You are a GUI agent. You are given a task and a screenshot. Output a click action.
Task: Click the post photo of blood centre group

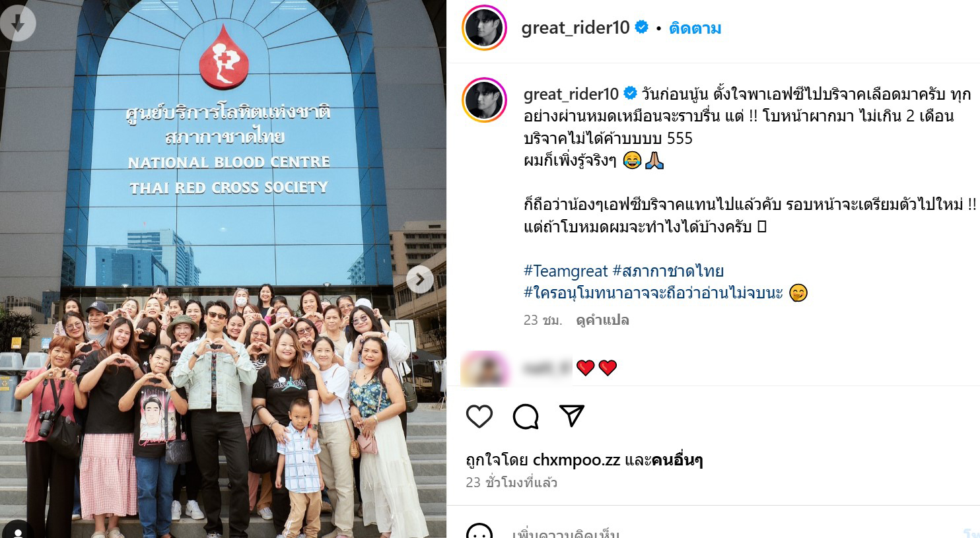point(223,269)
